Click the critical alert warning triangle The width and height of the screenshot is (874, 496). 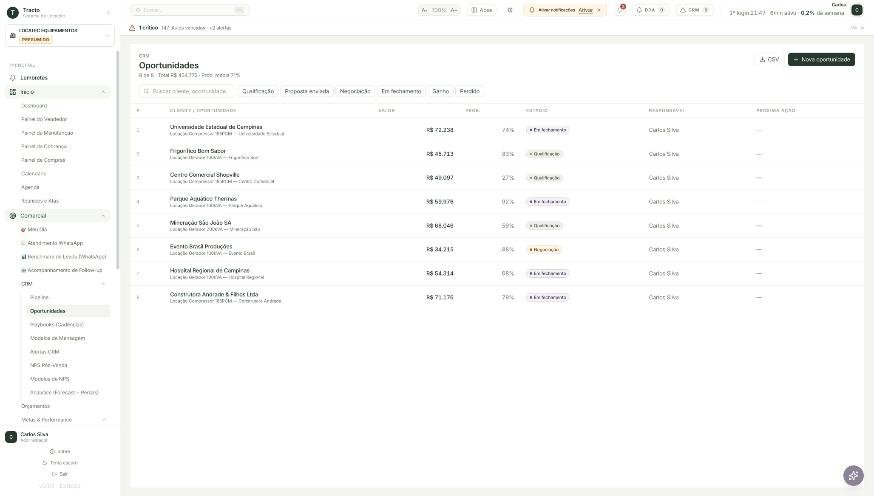pyautogui.click(x=132, y=28)
